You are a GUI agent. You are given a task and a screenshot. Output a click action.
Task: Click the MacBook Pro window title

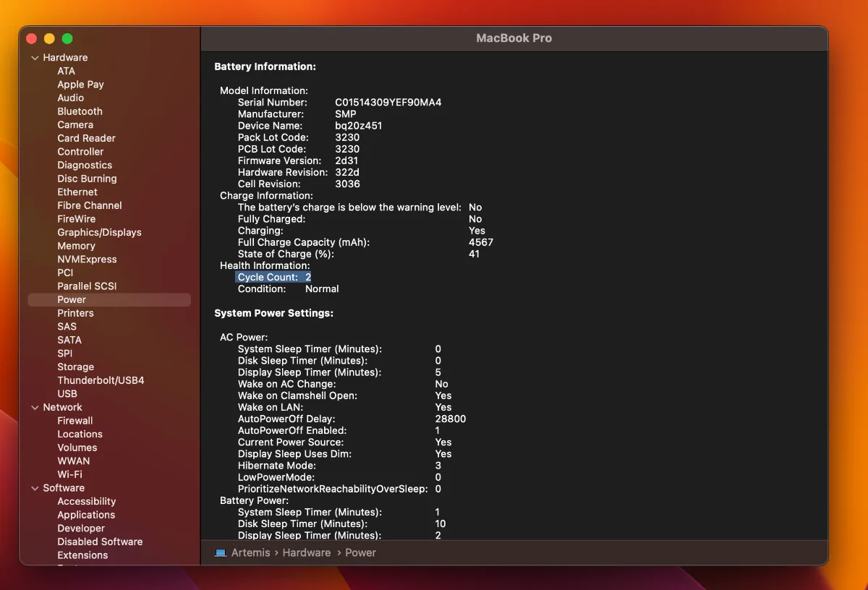[514, 38]
